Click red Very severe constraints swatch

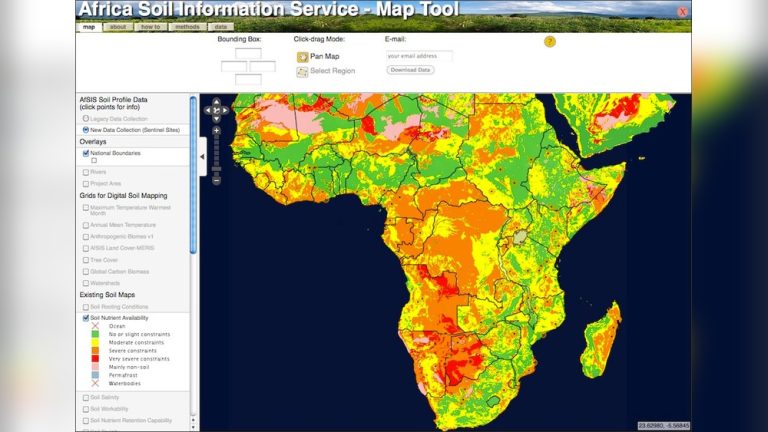pos(95,359)
